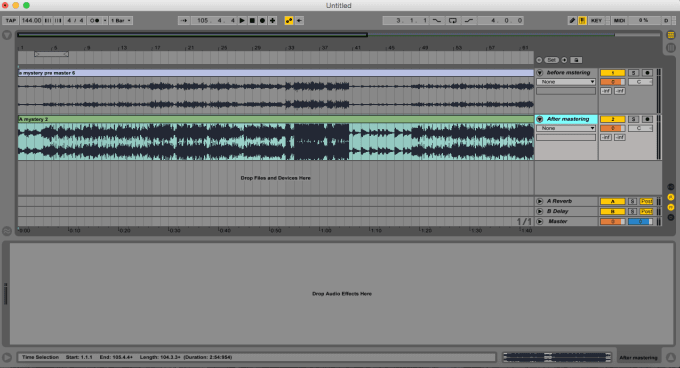The image size is (680, 368).
Task: Toggle the Mixer show/hide M icon
Action: click(x=671, y=207)
